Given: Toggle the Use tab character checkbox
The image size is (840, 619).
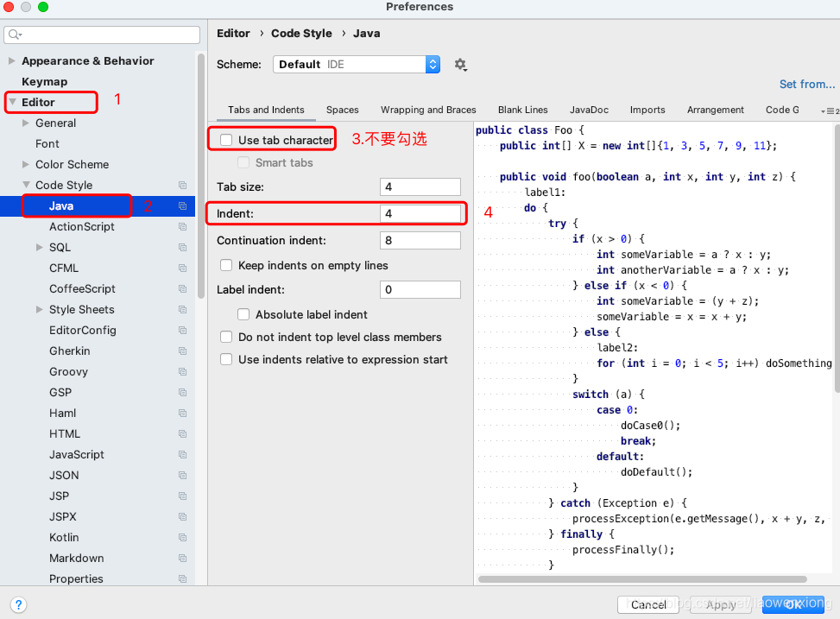Looking at the screenshot, I should (x=226, y=140).
